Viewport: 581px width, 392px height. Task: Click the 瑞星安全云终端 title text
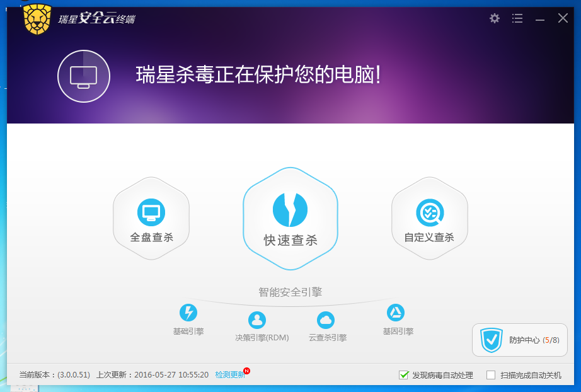(x=96, y=18)
